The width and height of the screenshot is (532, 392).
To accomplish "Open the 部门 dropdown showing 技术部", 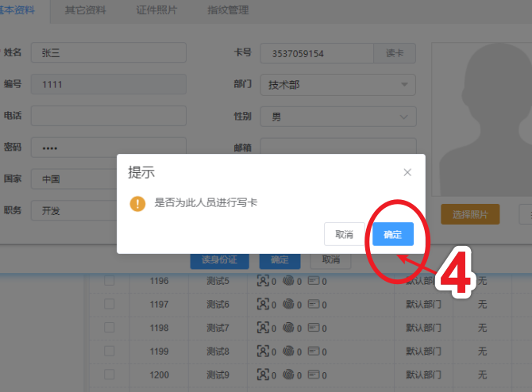I will (337, 85).
